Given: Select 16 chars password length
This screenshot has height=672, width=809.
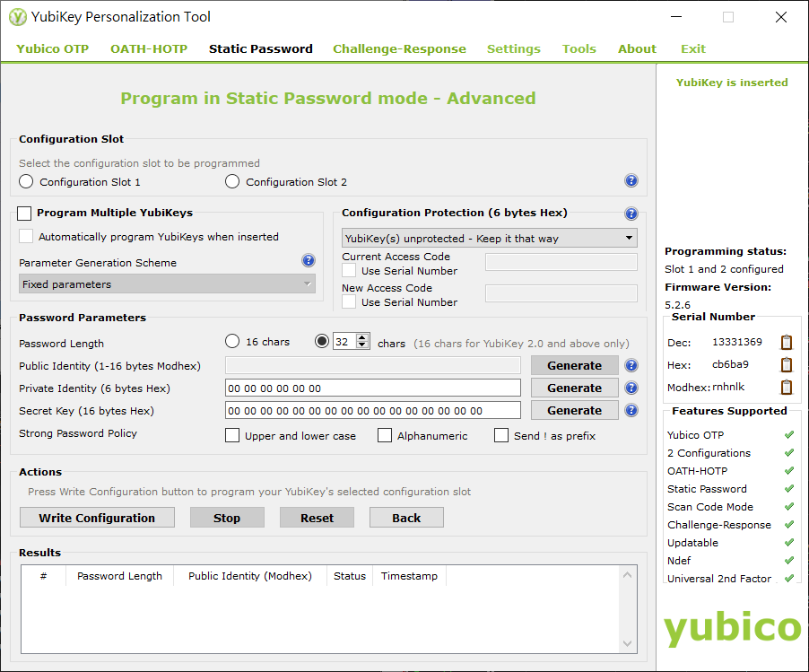Looking at the screenshot, I should (232, 341).
